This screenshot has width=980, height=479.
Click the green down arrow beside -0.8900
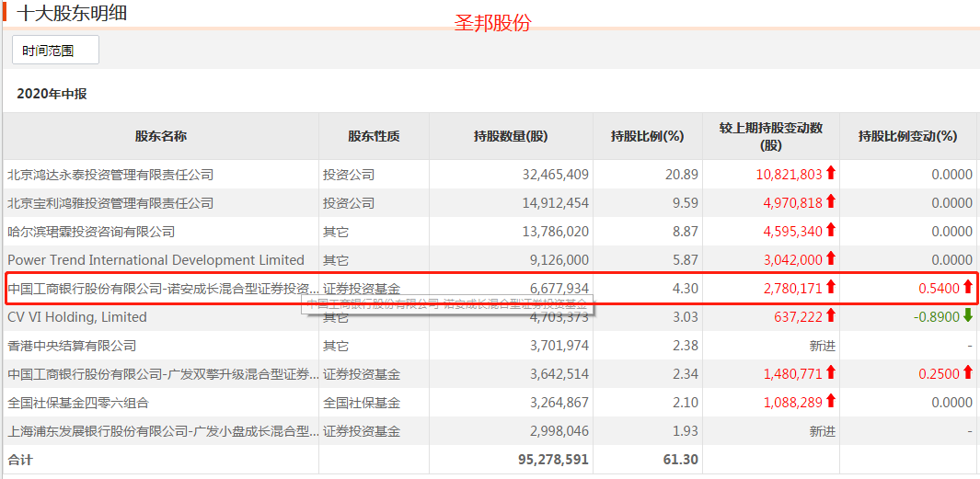click(x=967, y=316)
